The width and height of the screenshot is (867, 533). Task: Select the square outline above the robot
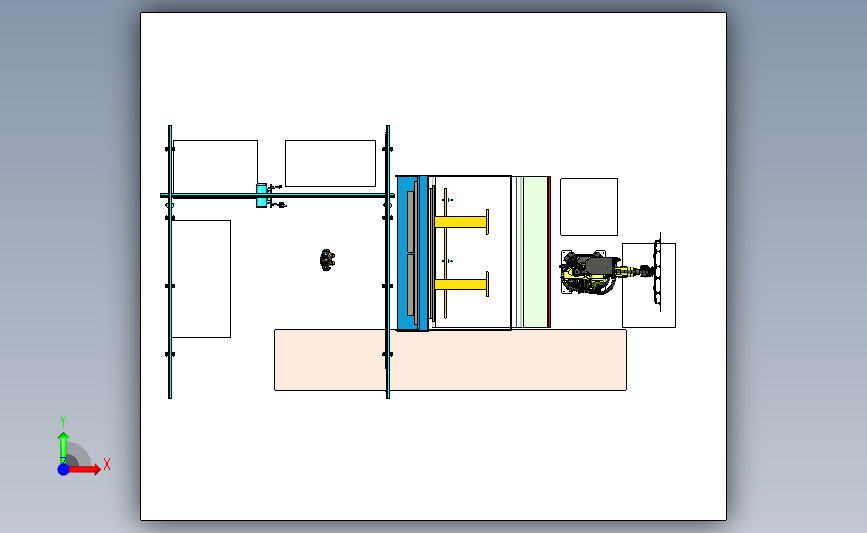pyautogui.click(x=589, y=207)
